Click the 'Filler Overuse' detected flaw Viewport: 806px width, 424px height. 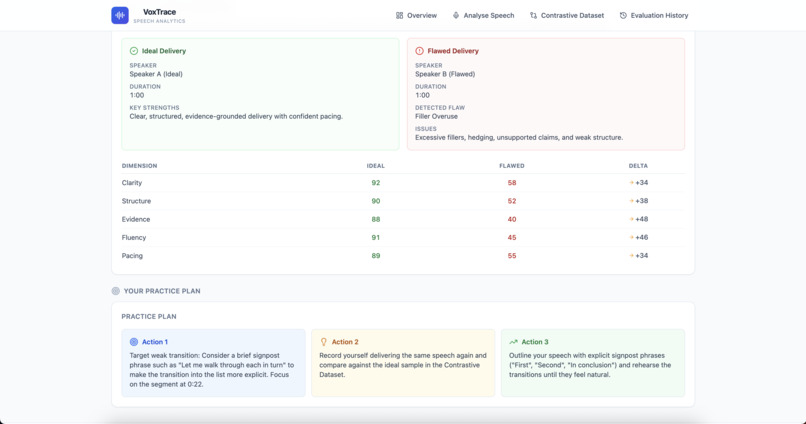436,116
